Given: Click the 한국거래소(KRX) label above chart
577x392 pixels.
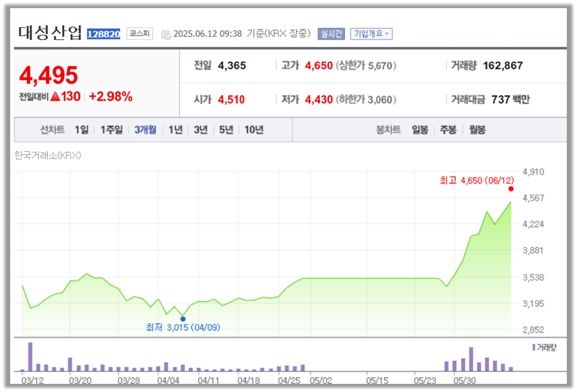Looking at the screenshot, I should pos(48,155).
